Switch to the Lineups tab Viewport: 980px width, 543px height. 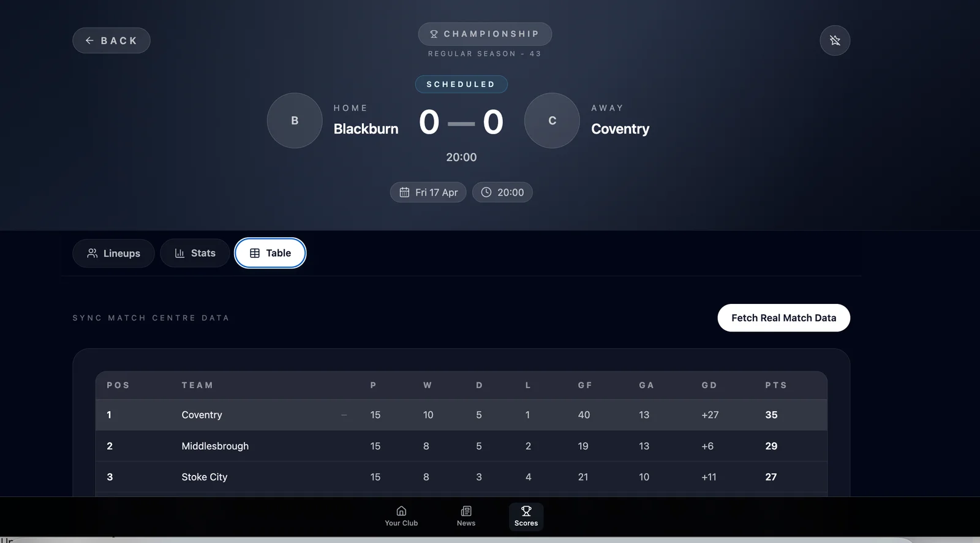[113, 253]
